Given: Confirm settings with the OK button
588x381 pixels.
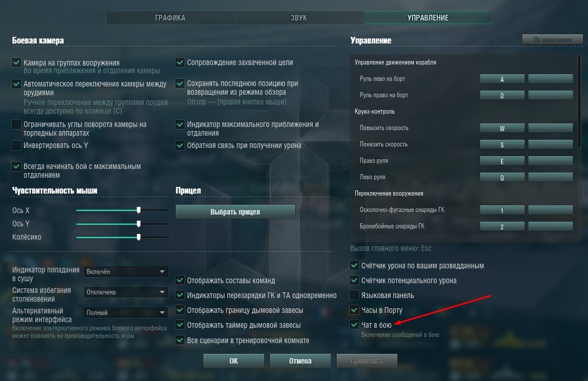Looking at the screenshot, I should point(234,361).
